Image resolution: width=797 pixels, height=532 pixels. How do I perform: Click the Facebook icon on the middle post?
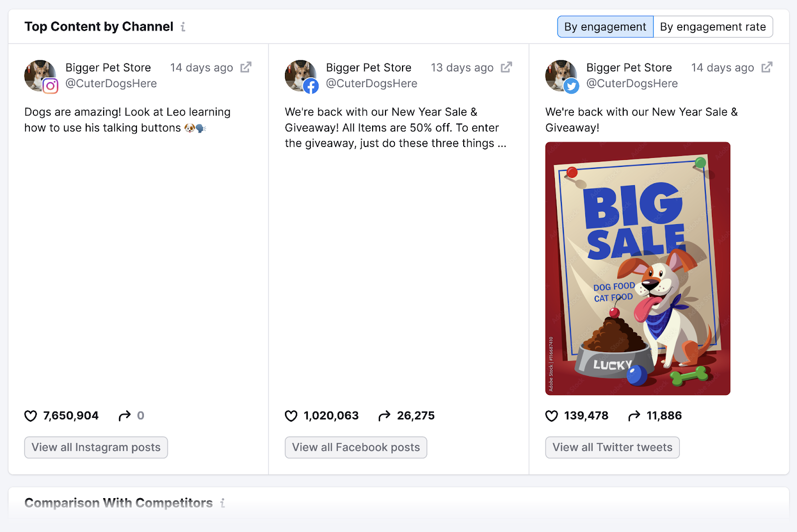(311, 86)
